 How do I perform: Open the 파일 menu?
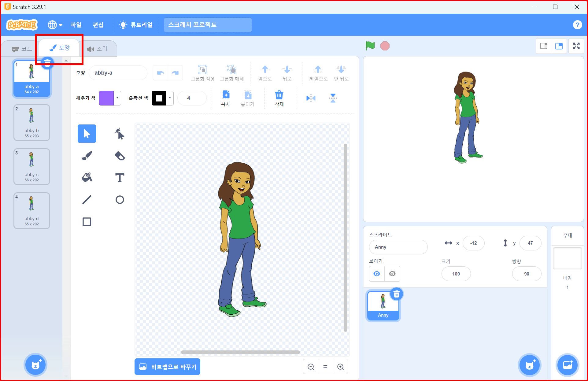[x=76, y=25]
